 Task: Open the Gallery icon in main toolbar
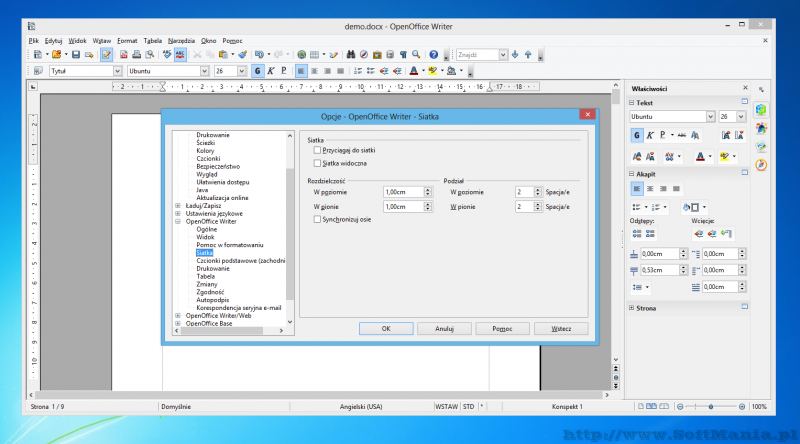coord(377,55)
